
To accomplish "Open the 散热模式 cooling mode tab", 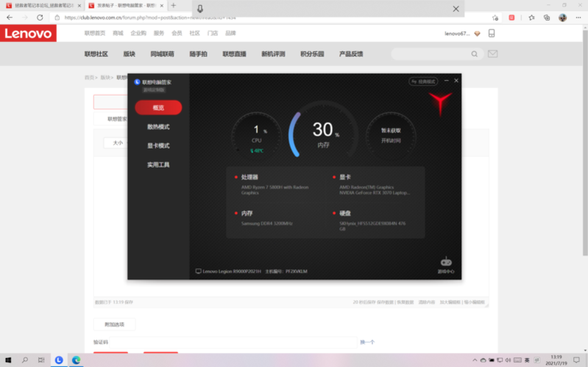I will [x=158, y=127].
